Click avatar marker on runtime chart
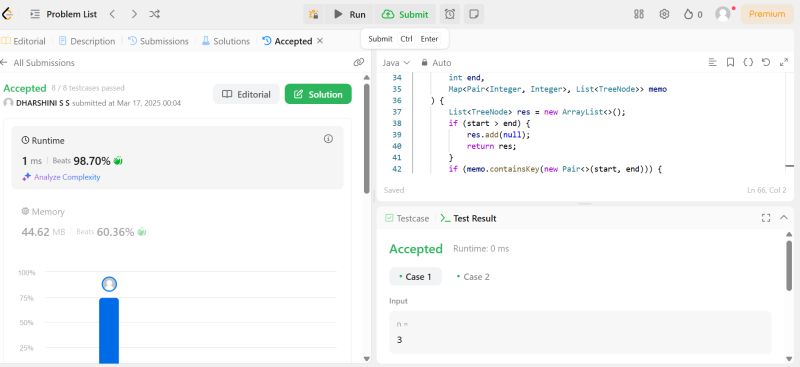Viewport: 800px width, 367px height. coord(109,284)
